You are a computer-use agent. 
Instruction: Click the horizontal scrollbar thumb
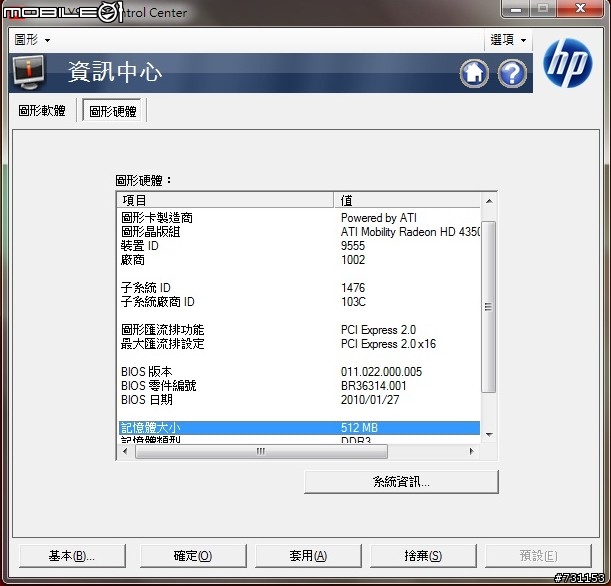(261, 451)
